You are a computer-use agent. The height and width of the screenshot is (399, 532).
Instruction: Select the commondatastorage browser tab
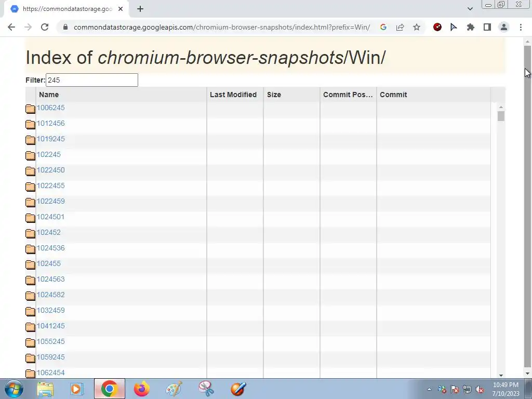pos(66,9)
